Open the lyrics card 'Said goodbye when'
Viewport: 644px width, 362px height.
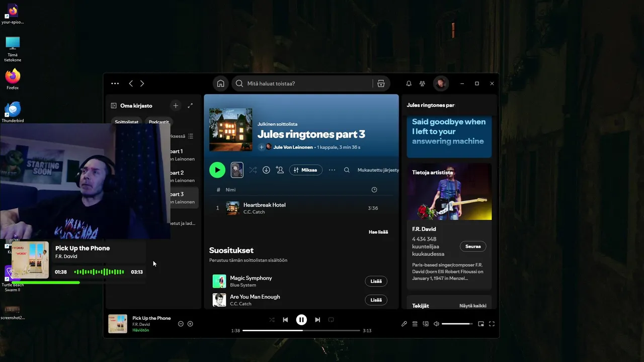pyautogui.click(x=449, y=136)
